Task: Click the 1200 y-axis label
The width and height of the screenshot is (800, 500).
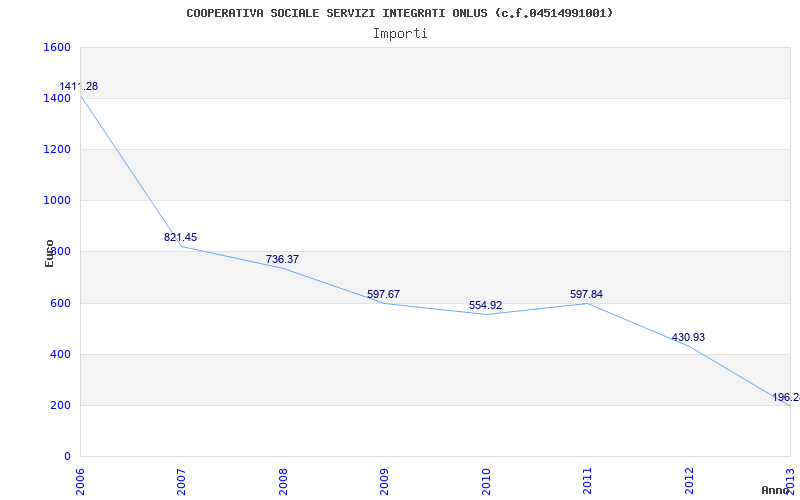Action: click(57, 149)
